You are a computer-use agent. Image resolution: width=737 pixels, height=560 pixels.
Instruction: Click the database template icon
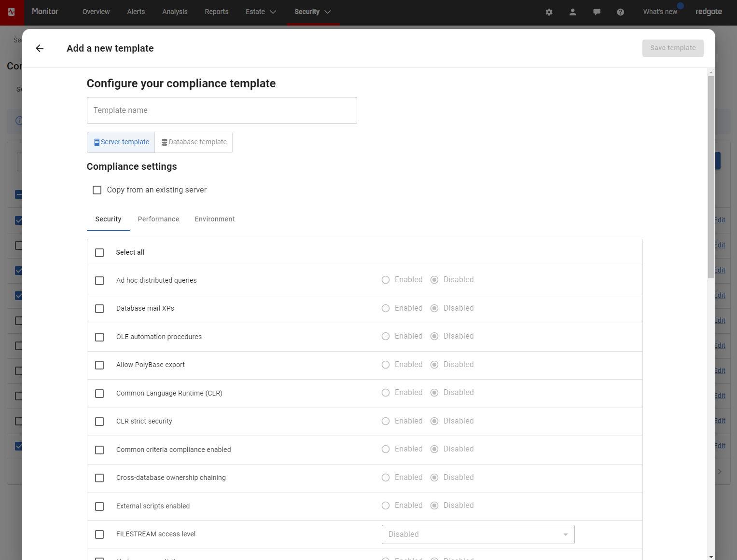(164, 142)
